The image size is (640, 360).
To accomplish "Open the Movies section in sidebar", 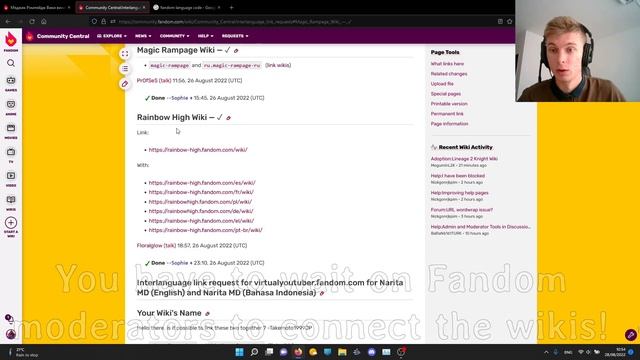I will [11, 131].
